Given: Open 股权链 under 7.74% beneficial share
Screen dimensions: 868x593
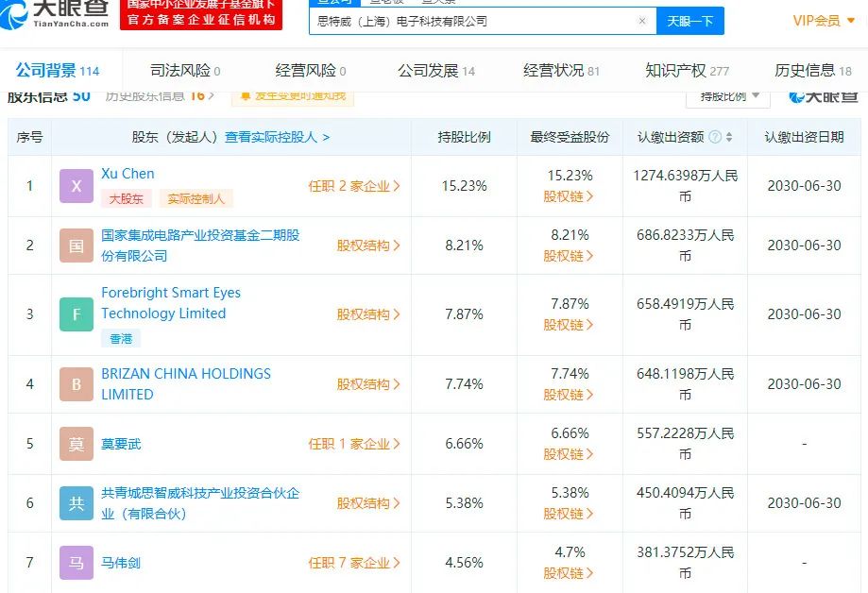Looking at the screenshot, I should tap(569, 395).
